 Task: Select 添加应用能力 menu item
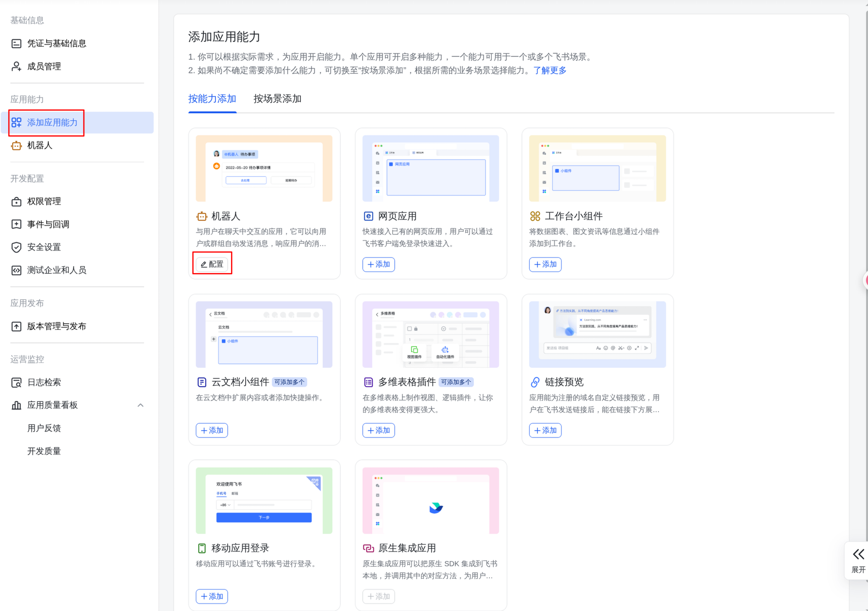click(x=77, y=122)
